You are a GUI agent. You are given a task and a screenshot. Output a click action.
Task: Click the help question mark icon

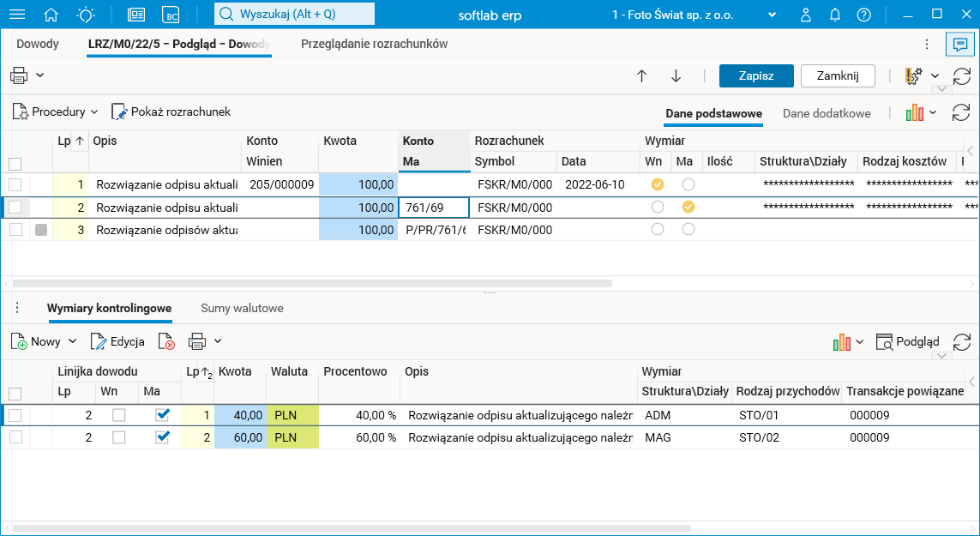[x=863, y=15]
